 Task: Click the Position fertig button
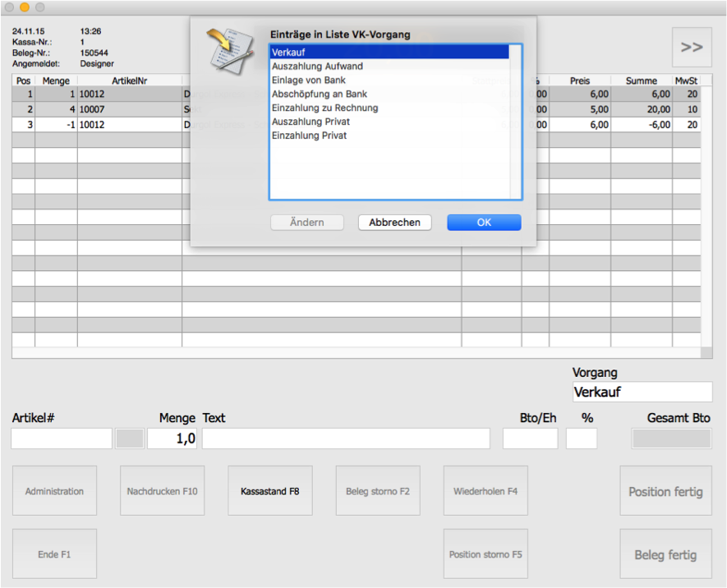(x=665, y=491)
